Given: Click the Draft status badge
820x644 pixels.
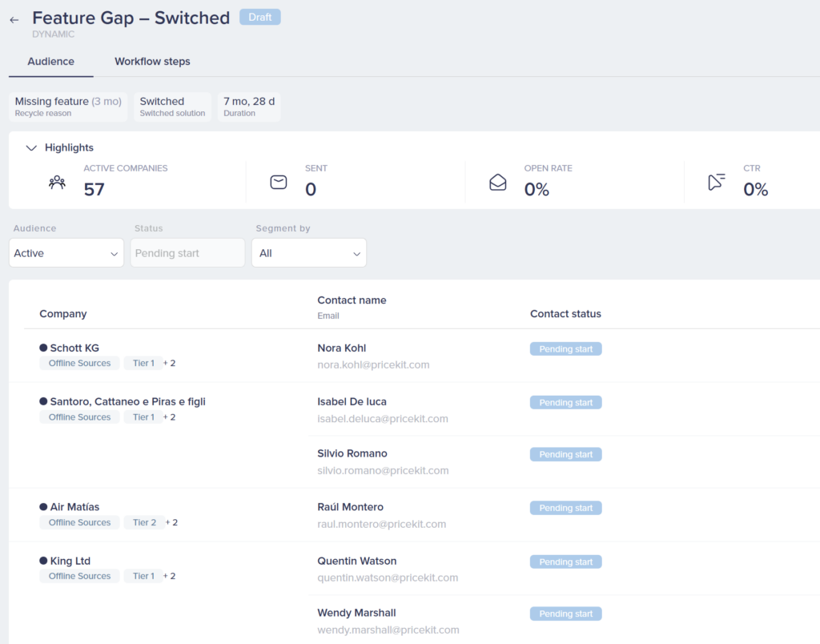Looking at the screenshot, I should (260, 17).
